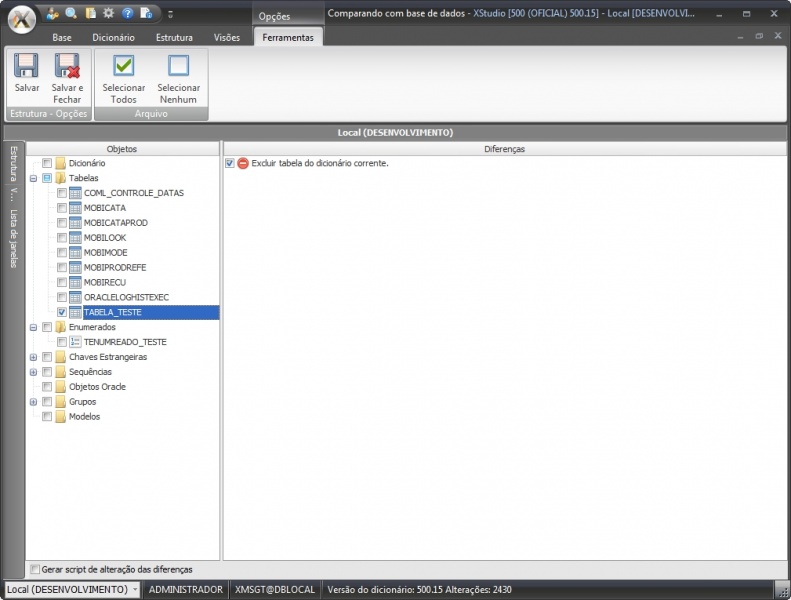Collapse the Enumerados tree node
The height and width of the screenshot is (600, 791).
coord(33,327)
